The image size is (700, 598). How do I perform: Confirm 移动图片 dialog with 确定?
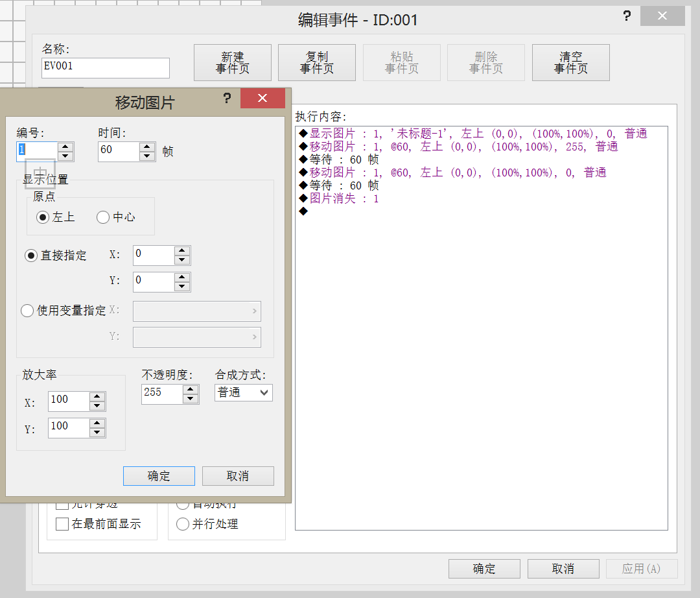coord(159,476)
